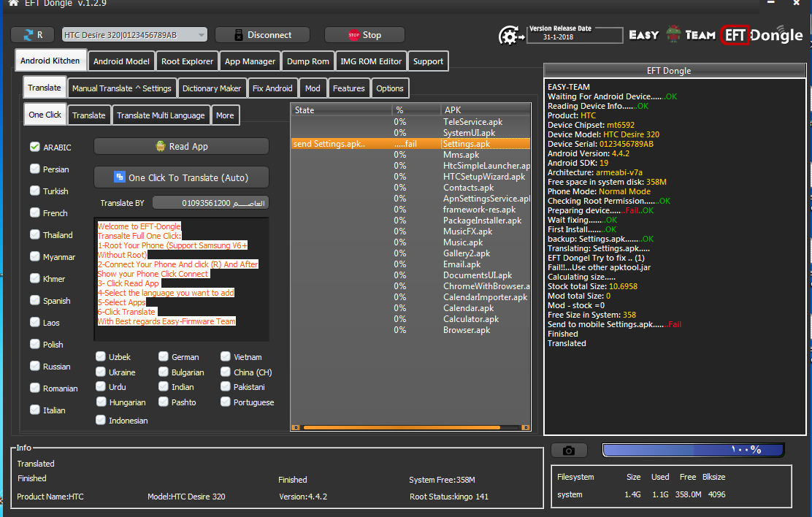Viewport: 812px width, 517px height.
Task: Click the Browser.apk entry
Action: pyautogui.click(x=466, y=329)
